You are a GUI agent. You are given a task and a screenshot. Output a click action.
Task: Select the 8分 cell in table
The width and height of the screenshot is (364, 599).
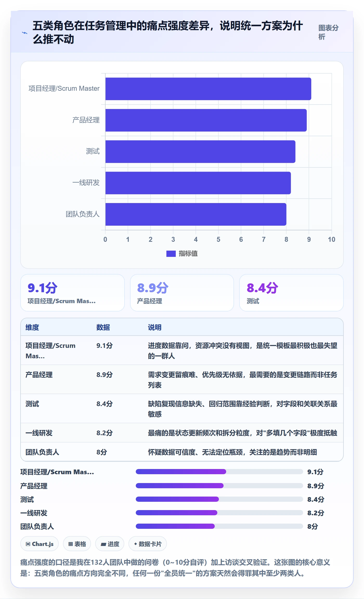pos(102,452)
